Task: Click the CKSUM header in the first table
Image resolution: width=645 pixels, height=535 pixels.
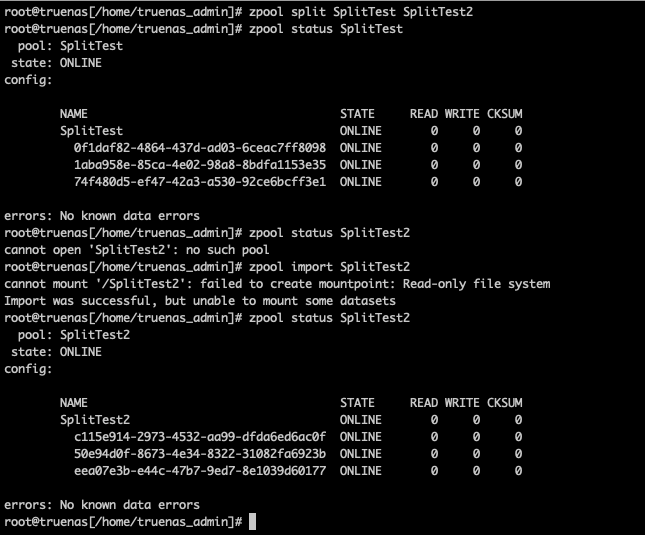Action: [505, 114]
